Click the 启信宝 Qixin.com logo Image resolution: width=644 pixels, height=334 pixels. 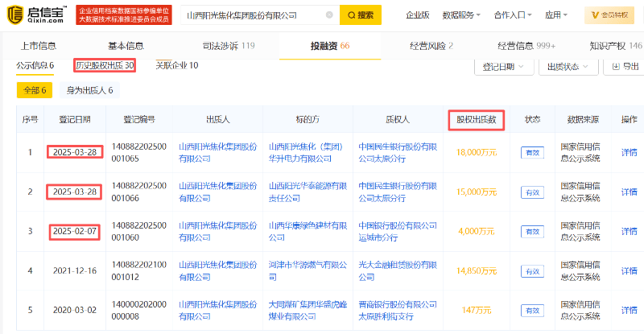click(37, 14)
